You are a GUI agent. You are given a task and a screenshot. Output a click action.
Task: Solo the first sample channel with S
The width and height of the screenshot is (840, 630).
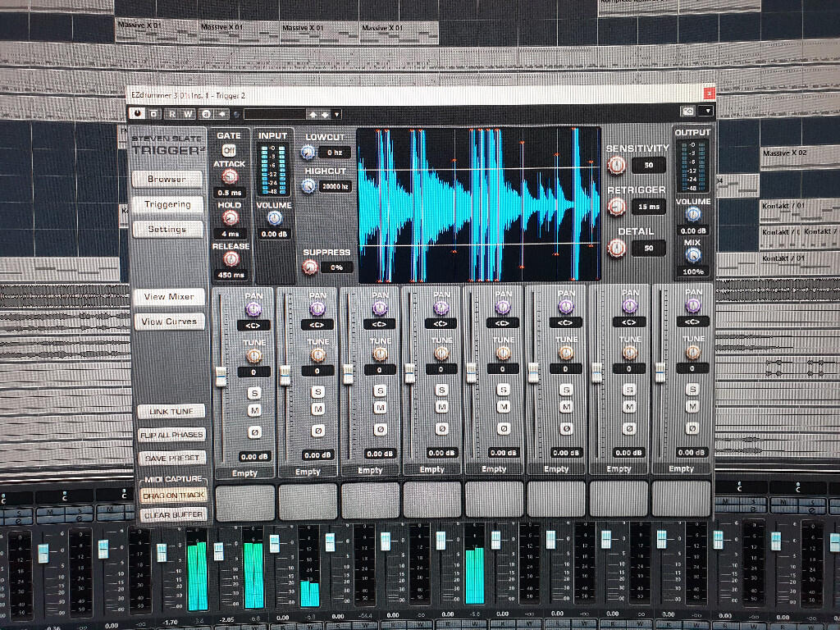coord(254,393)
